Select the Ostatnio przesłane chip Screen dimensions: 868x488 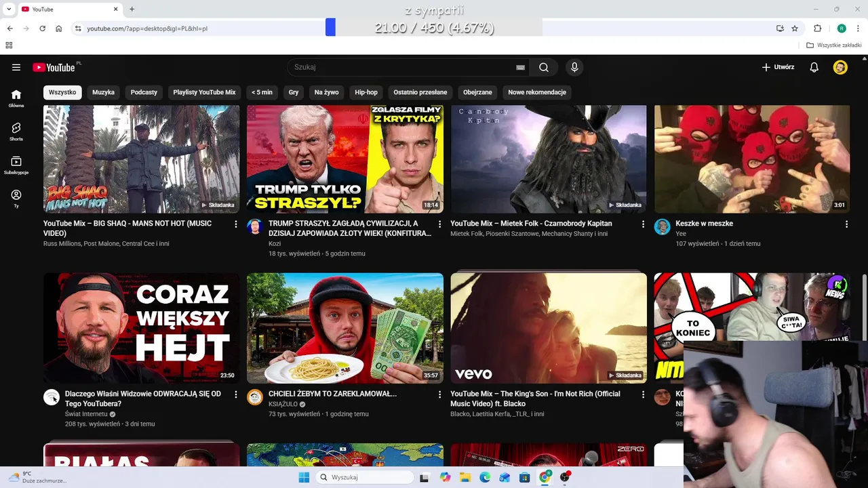(x=420, y=92)
